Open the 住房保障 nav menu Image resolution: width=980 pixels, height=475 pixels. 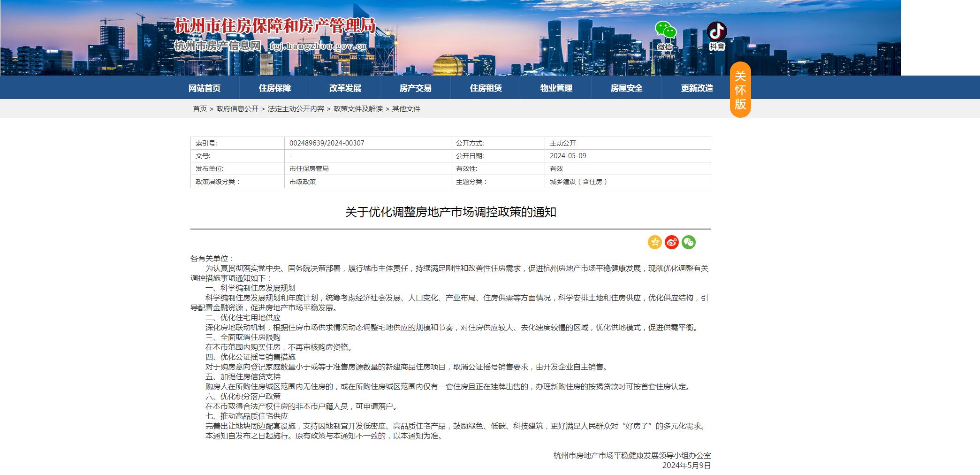(275, 88)
